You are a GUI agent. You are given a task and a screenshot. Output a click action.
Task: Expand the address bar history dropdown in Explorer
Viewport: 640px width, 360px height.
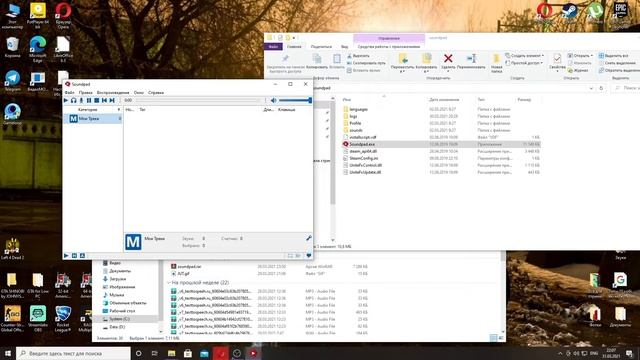(591, 88)
